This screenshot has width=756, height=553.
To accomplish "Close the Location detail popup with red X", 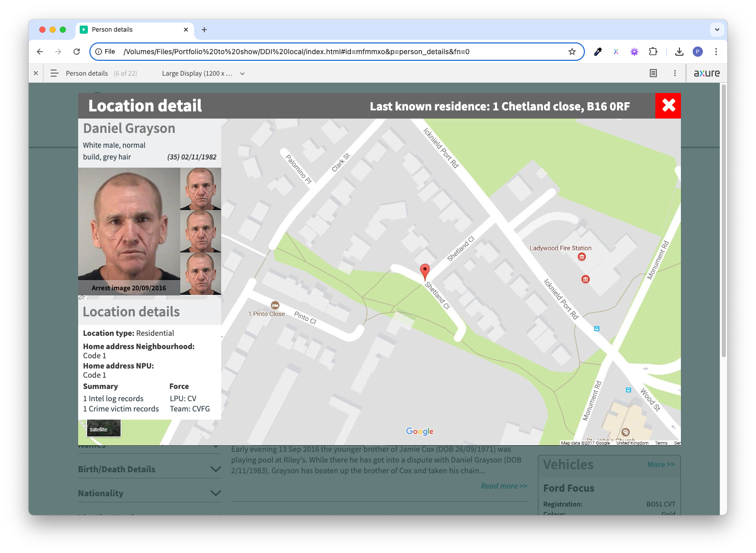I will tap(668, 106).
